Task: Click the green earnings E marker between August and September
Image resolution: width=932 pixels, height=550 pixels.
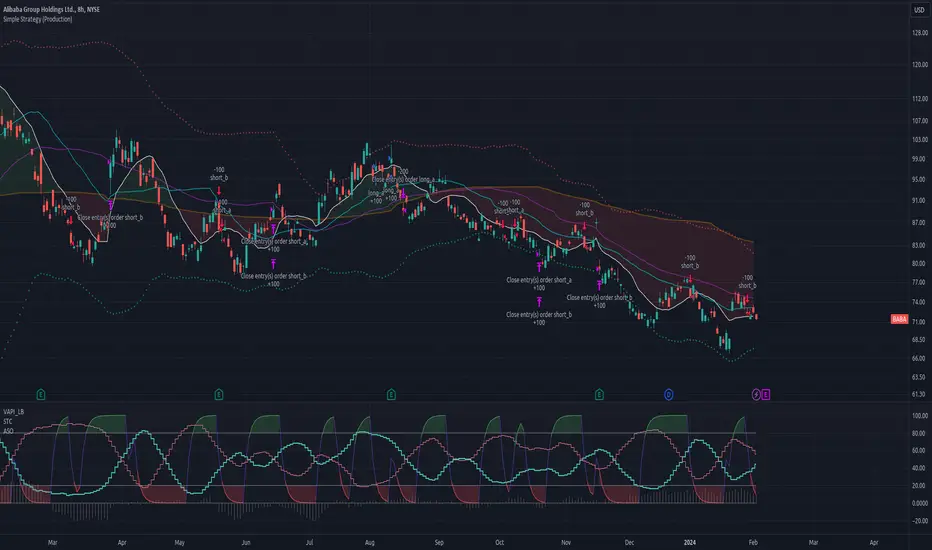Action: coord(391,394)
